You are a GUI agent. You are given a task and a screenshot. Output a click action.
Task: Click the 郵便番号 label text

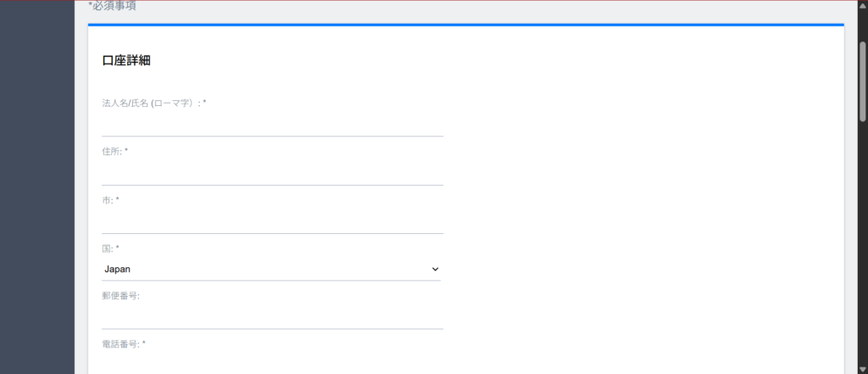pos(120,296)
